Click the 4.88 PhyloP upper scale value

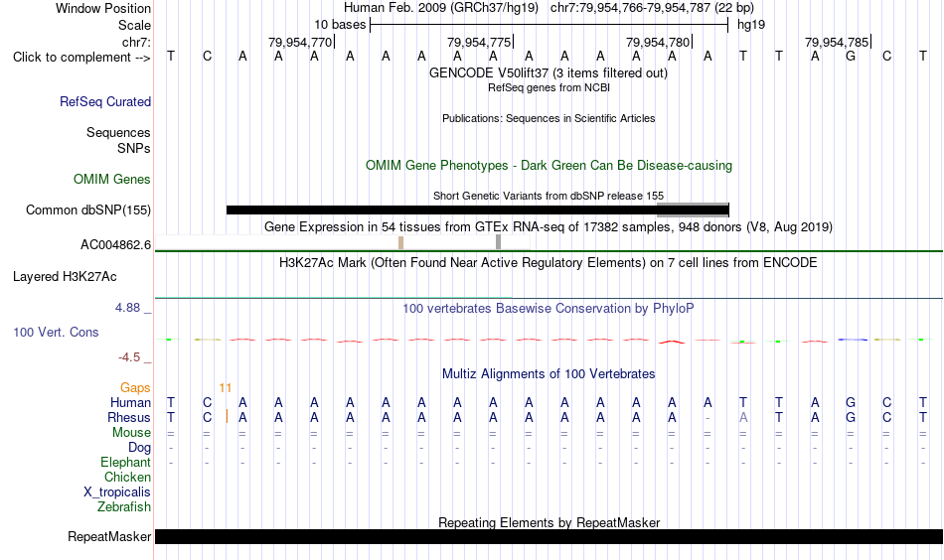127,308
